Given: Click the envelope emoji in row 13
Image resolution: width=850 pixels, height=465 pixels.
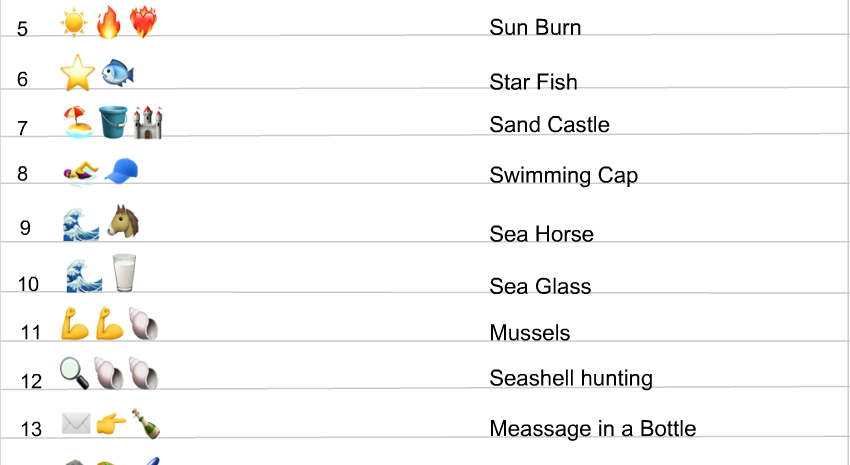Looking at the screenshot, I should 76,423.
